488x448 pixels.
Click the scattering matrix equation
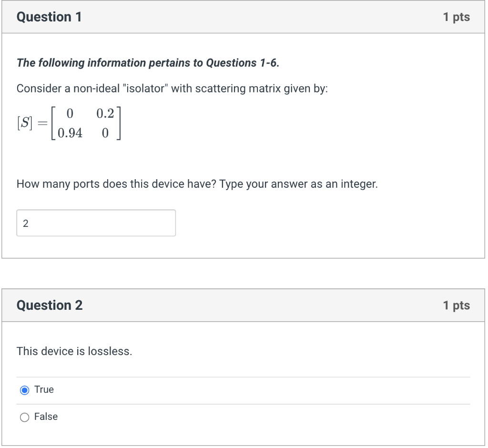point(69,123)
